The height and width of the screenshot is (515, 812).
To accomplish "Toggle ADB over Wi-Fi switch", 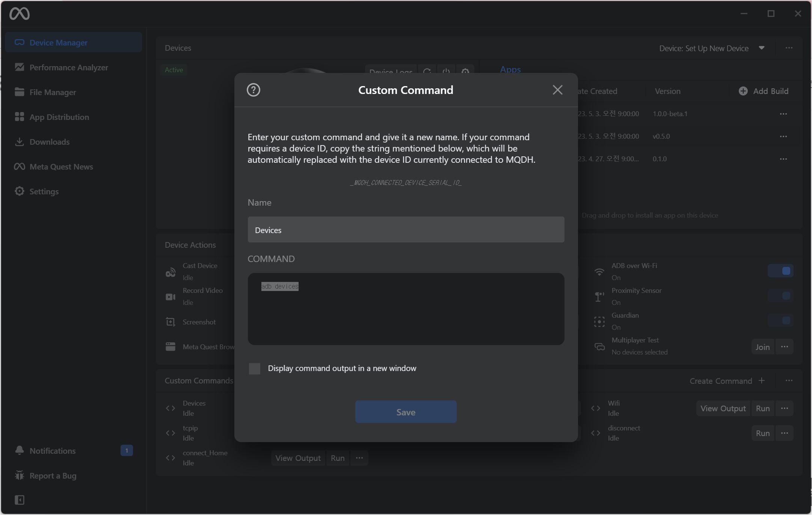I will tap(780, 271).
